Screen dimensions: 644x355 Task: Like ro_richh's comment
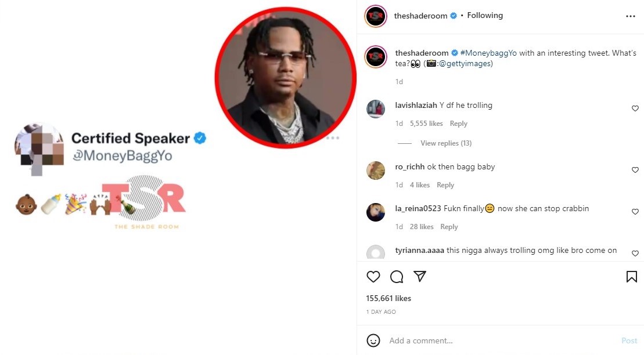[635, 170]
